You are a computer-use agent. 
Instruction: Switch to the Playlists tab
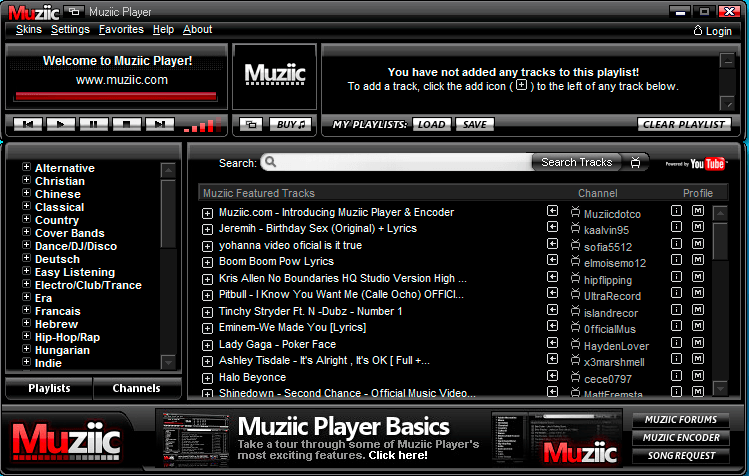tap(49, 388)
